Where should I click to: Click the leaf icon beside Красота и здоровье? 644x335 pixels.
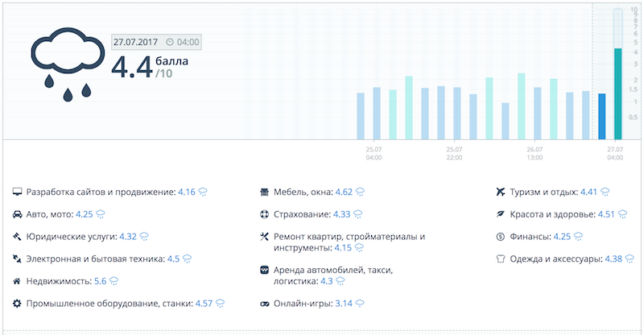[x=501, y=215]
